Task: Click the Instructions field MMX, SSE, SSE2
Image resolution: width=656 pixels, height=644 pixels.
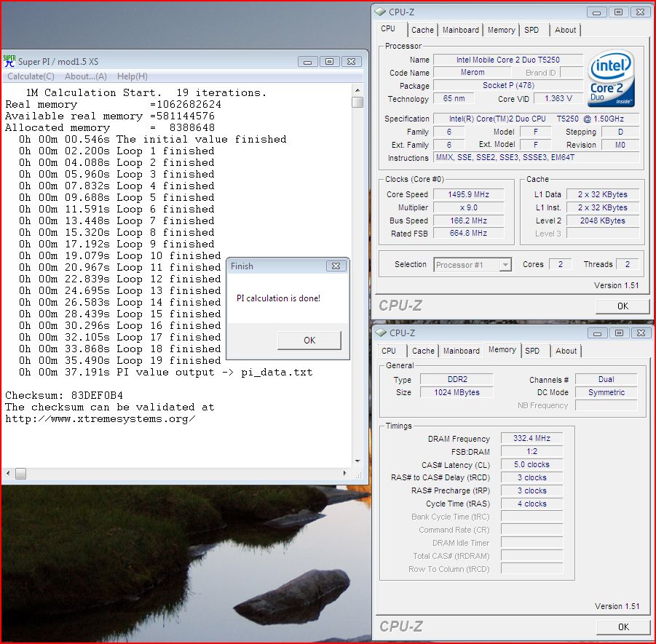Action: tap(537, 157)
